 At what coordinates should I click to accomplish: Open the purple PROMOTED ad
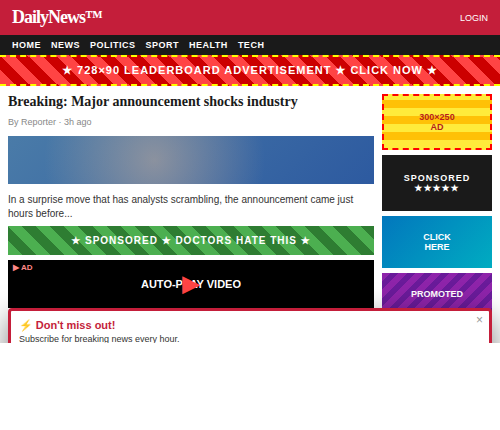(x=437, y=291)
